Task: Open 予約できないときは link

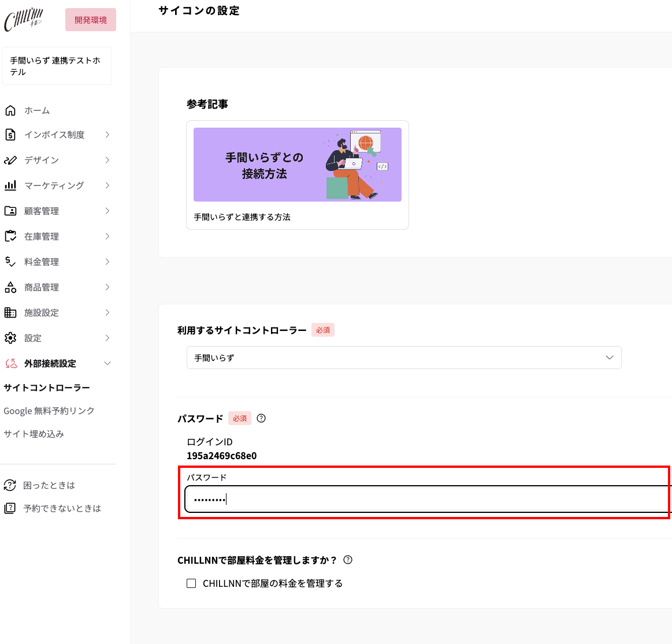Action: pyautogui.click(x=62, y=508)
